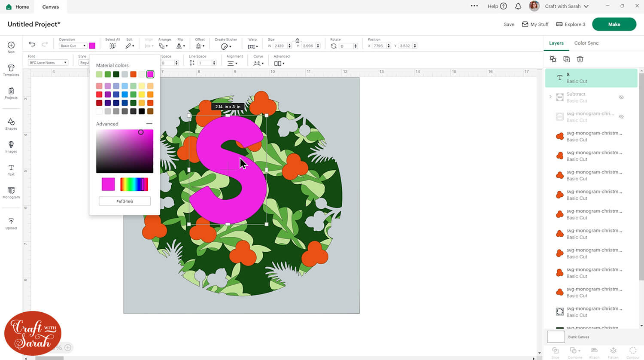Expand the Subtract layer group
The height and width of the screenshot is (360, 644).
pyautogui.click(x=550, y=97)
